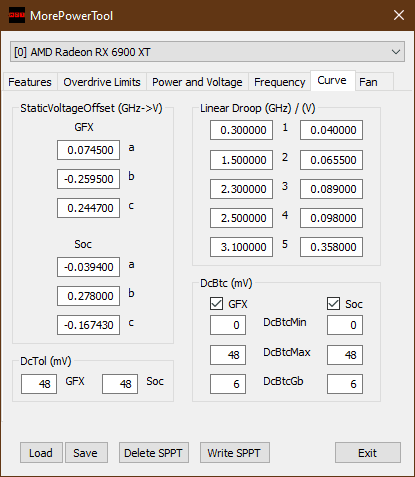Click the DcBtcMin label text
The height and width of the screenshot is (477, 415).
285,322
